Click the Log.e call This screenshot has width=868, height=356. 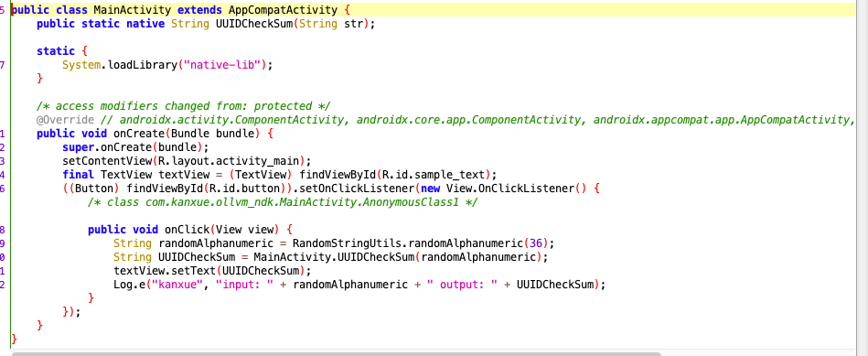[132, 285]
